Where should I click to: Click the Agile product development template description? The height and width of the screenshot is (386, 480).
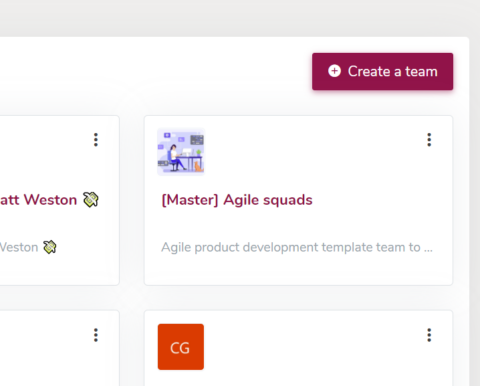pos(297,247)
